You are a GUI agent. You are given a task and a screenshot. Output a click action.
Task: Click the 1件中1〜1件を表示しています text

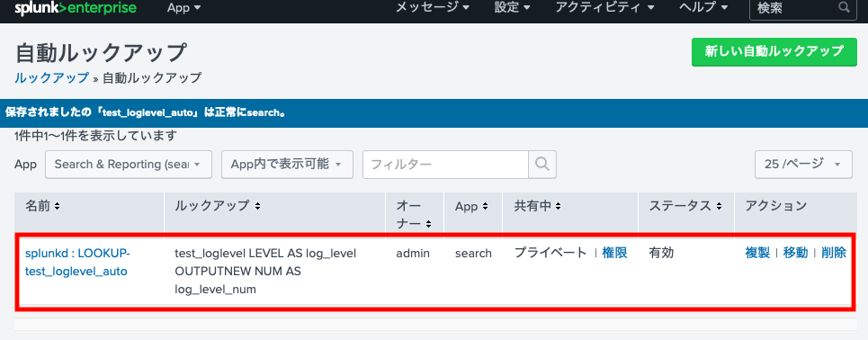[95, 135]
